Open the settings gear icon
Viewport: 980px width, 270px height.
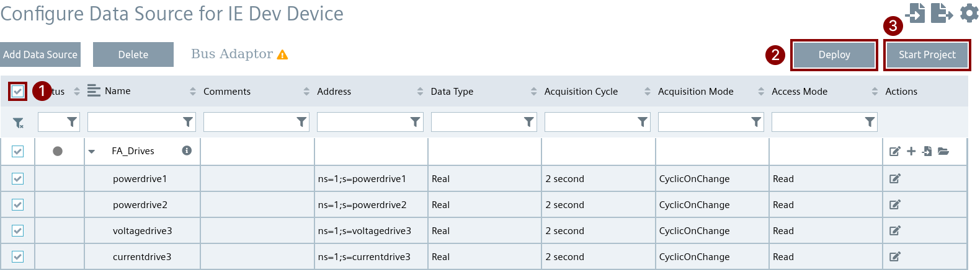[x=969, y=12]
